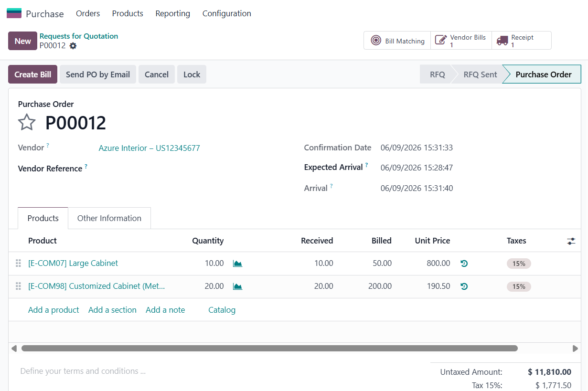The height and width of the screenshot is (391, 588).
Task: Click the Expected Arrival help question mark
Action: pos(367,165)
